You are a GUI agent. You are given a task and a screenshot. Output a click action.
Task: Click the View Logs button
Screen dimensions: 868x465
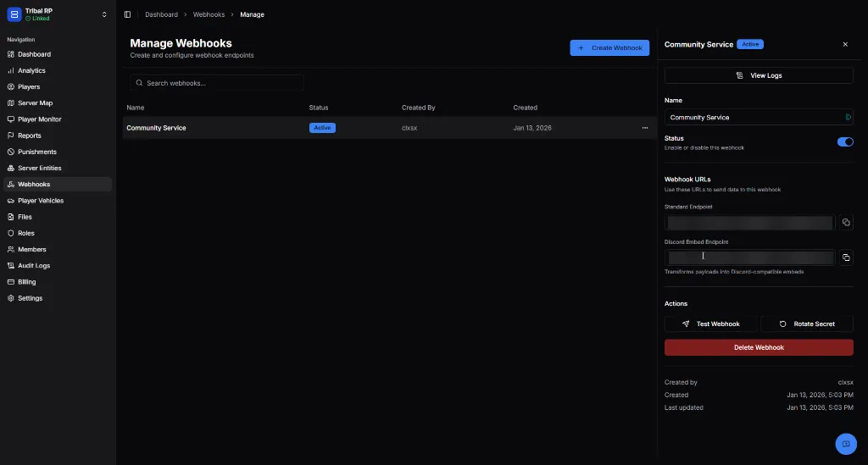(x=759, y=75)
